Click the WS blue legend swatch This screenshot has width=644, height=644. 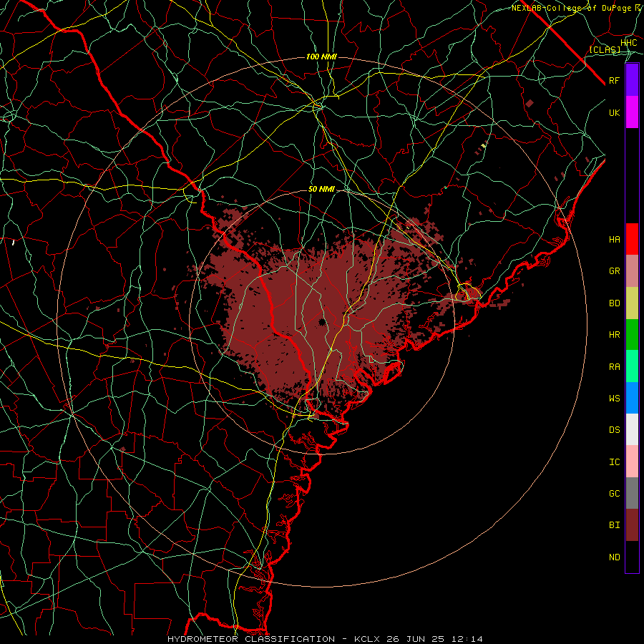[x=632, y=398]
